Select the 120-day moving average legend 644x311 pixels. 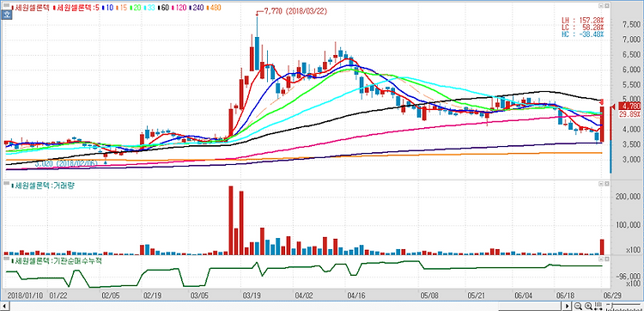(x=179, y=8)
